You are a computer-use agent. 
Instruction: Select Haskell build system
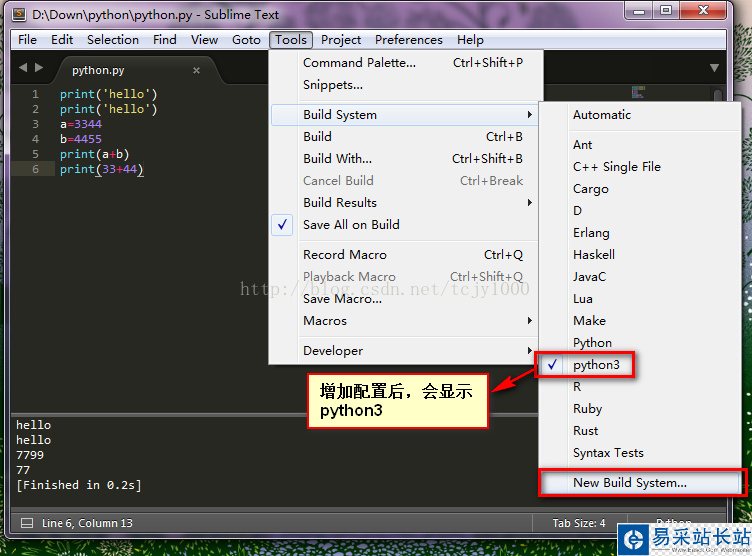tap(640, 255)
